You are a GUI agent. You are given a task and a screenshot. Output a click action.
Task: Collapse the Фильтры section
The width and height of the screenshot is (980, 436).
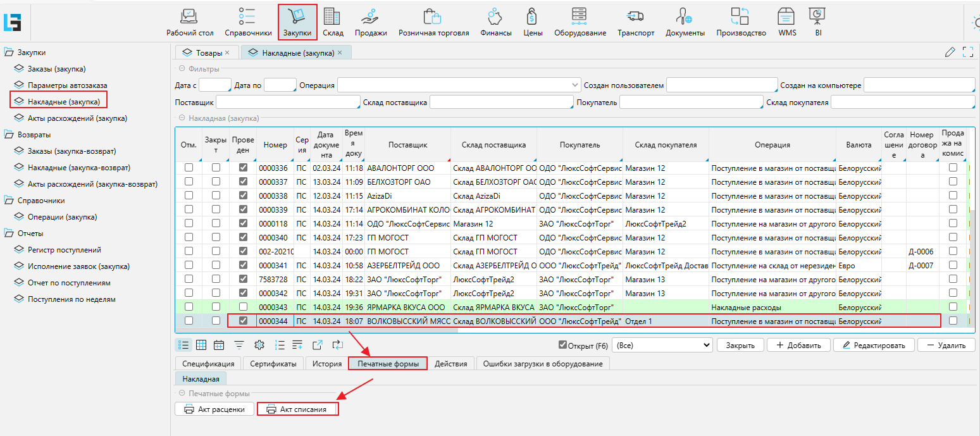(182, 68)
